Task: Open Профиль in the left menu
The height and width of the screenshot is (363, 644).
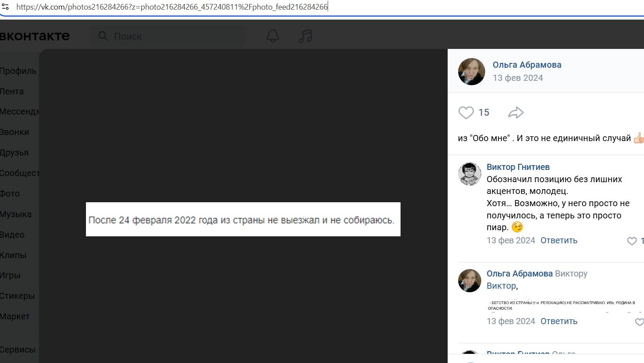Action: [x=18, y=71]
